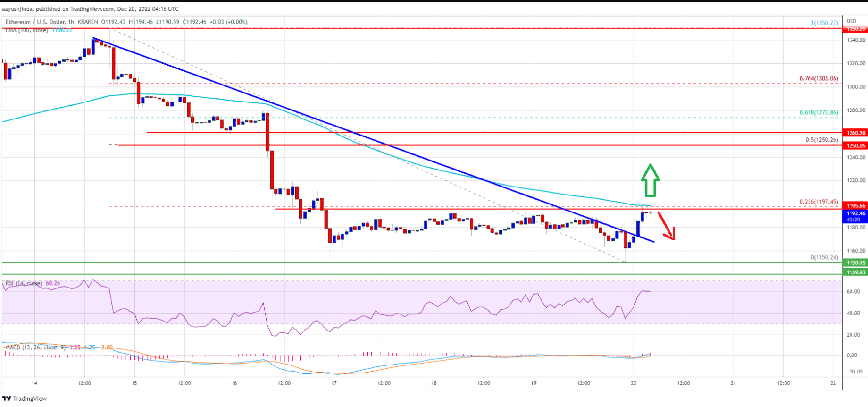The width and height of the screenshot is (868, 407).
Task: Click date 20 on the time axis
Action: pos(634,383)
